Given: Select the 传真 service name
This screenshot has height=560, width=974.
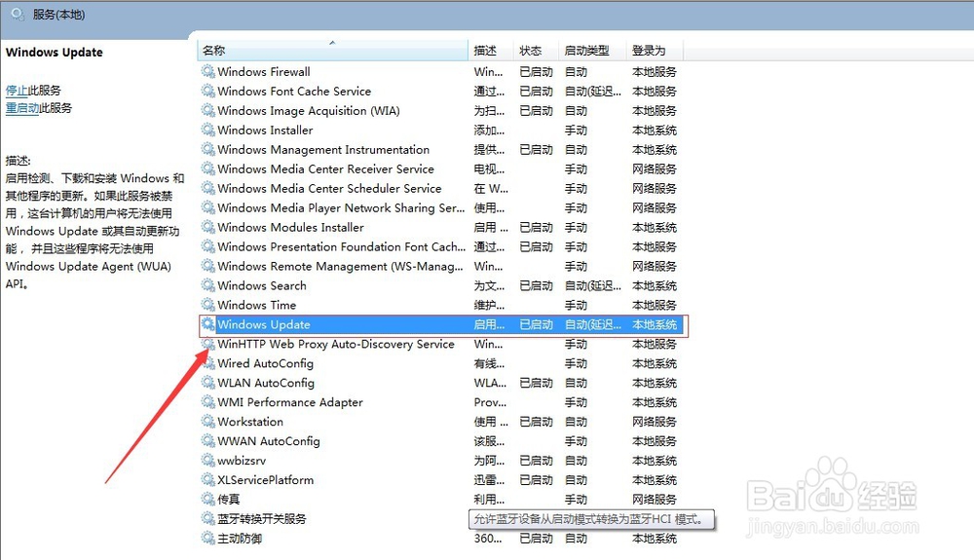Looking at the screenshot, I should point(229,500).
